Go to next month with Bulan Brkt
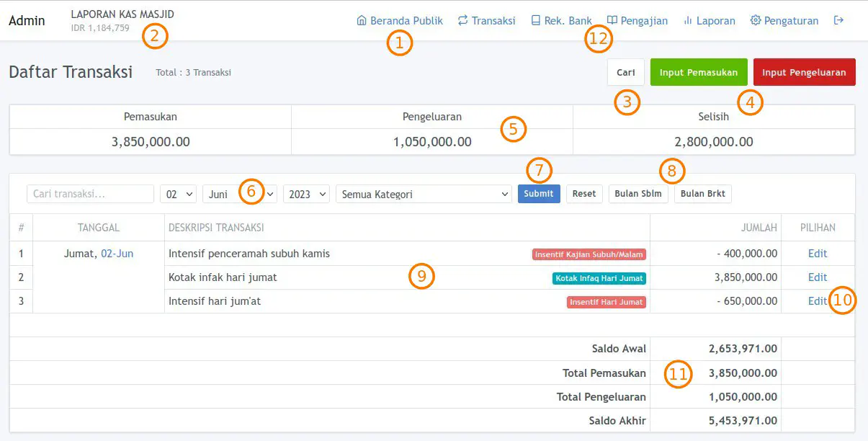The width and height of the screenshot is (868, 441). [702, 193]
